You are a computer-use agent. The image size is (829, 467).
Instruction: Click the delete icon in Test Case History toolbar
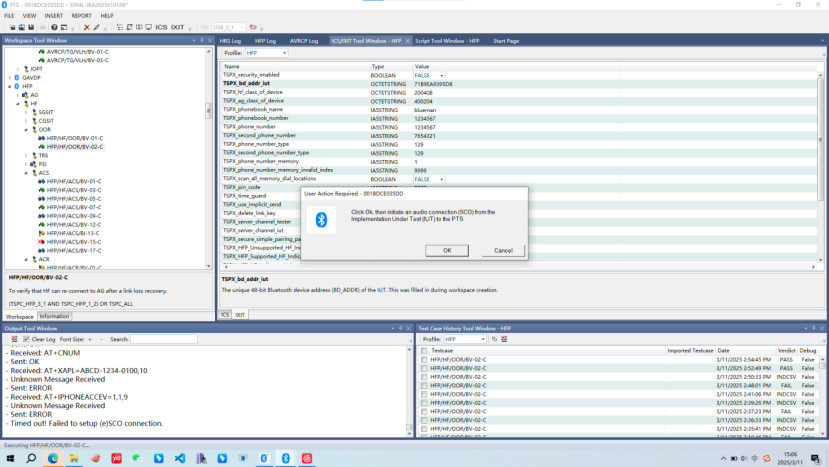point(504,339)
